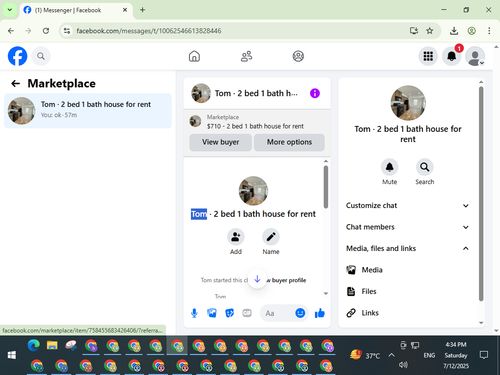Show hidden system tray icons
This screenshot has width=500, height=375.
[x=391, y=355]
